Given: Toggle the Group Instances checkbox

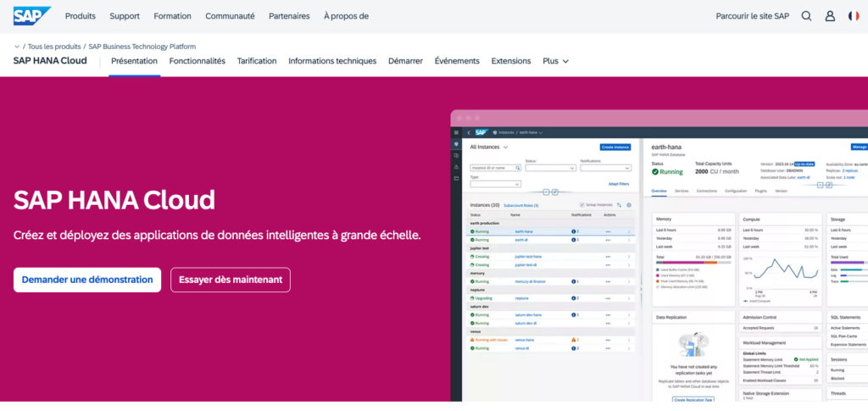Looking at the screenshot, I should point(581,205).
